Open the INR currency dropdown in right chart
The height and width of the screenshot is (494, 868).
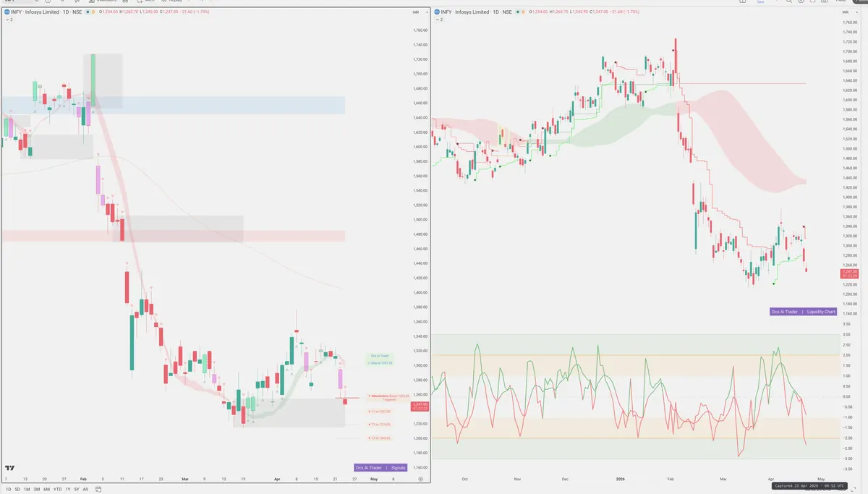pos(851,12)
